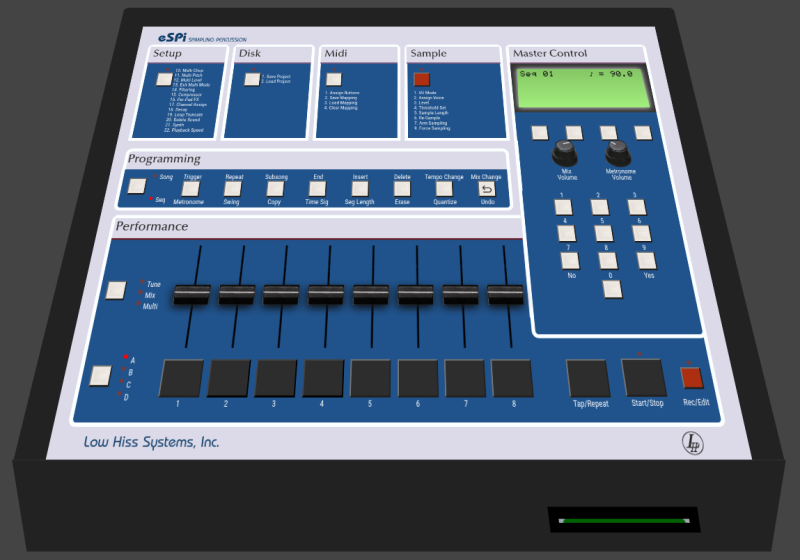The height and width of the screenshot is (560, 800).
Task: Click the first channel fader handle
Action: (x=192, y=294)
